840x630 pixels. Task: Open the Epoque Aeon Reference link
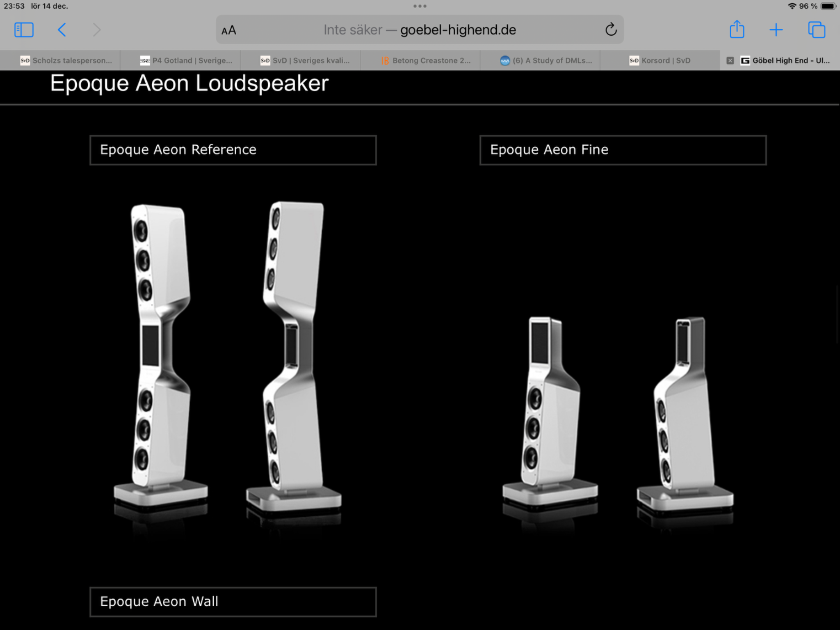(233, 150)
